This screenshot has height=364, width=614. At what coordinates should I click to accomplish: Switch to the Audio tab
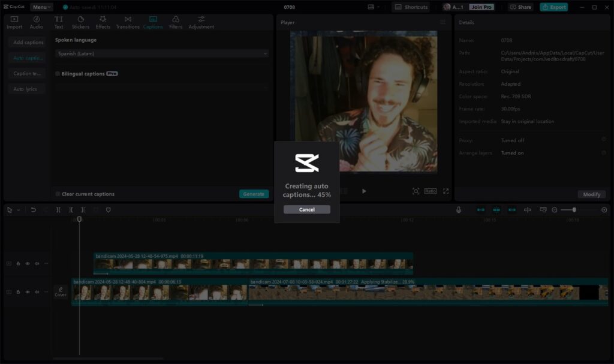37,23
